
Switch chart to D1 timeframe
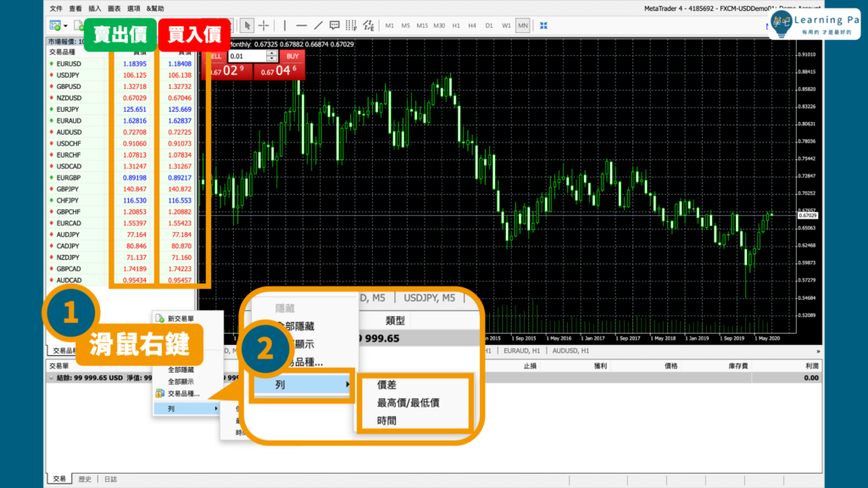point(489,25)
